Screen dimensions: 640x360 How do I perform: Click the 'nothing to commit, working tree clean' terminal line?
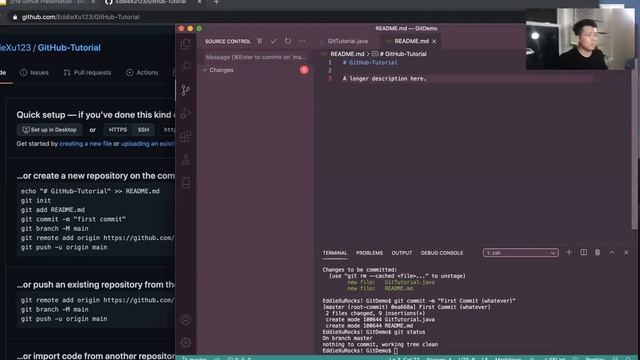(380, 344)
